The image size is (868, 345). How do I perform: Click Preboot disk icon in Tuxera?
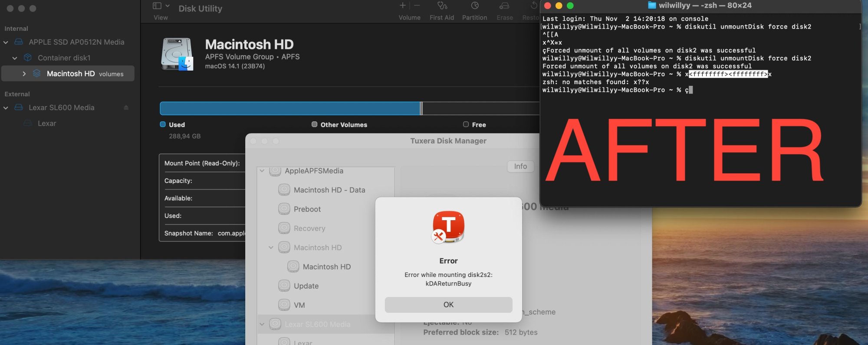(284, 209)
